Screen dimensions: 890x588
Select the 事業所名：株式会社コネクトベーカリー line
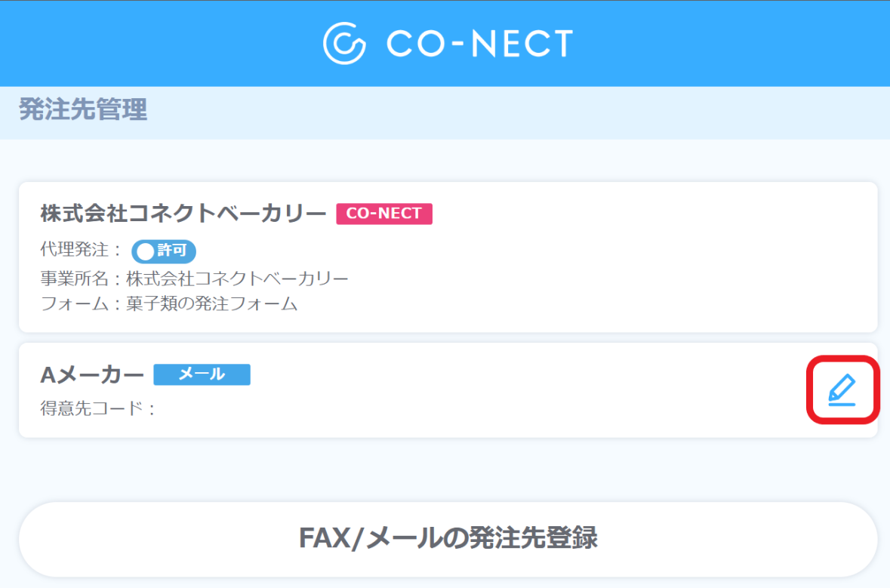(x=194, y=279)
